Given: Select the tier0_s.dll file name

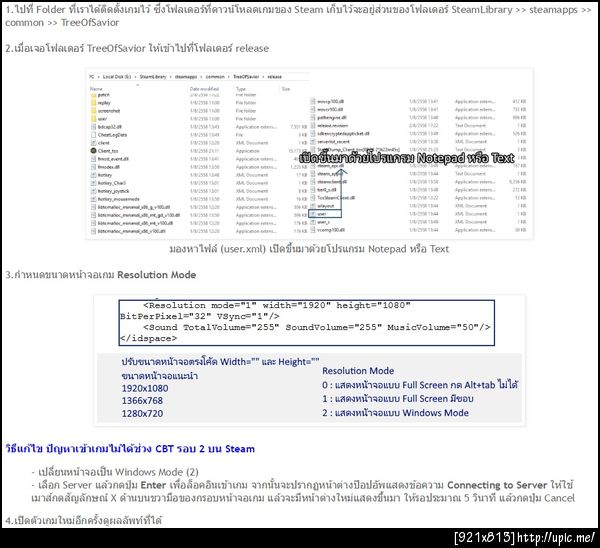Looking at the screenshot, I should click(327, 190).
